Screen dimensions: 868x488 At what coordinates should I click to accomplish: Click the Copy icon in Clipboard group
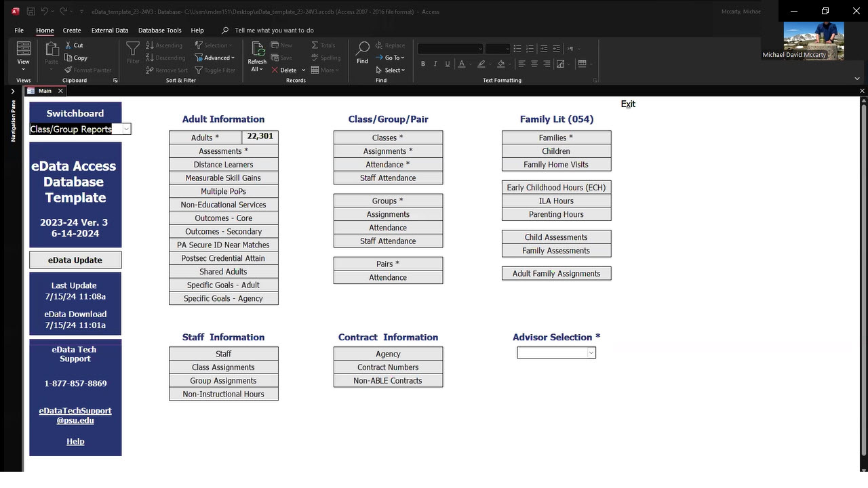pos(68,58)
